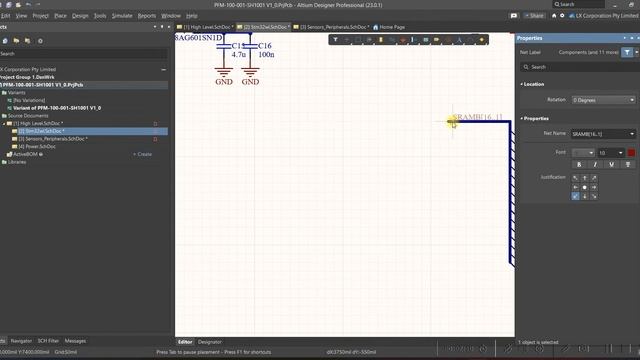Set justification to top-left

[576, 178]
